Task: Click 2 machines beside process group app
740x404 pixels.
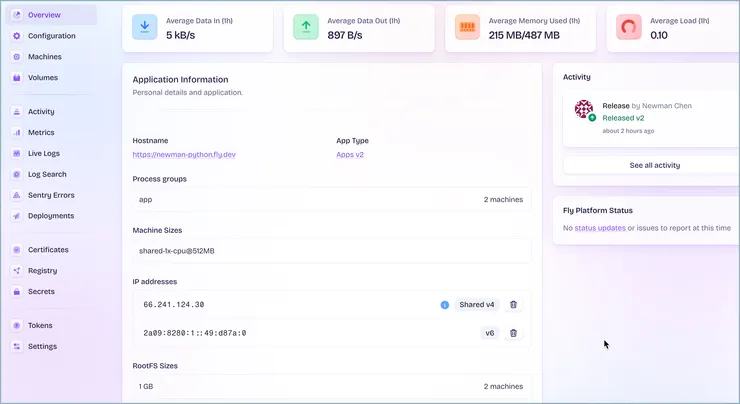Action: click(x=503, y=200)
